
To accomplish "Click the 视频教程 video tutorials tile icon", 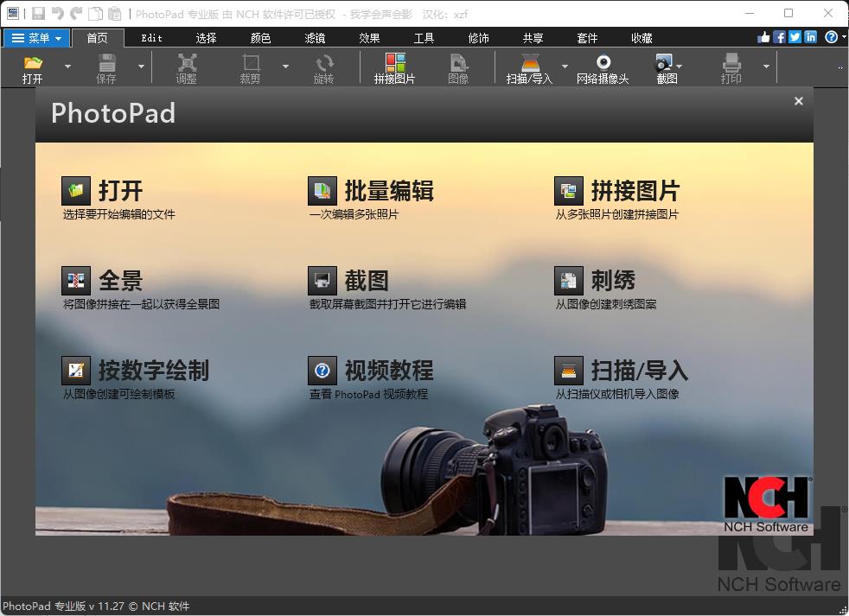I will 322,371.
